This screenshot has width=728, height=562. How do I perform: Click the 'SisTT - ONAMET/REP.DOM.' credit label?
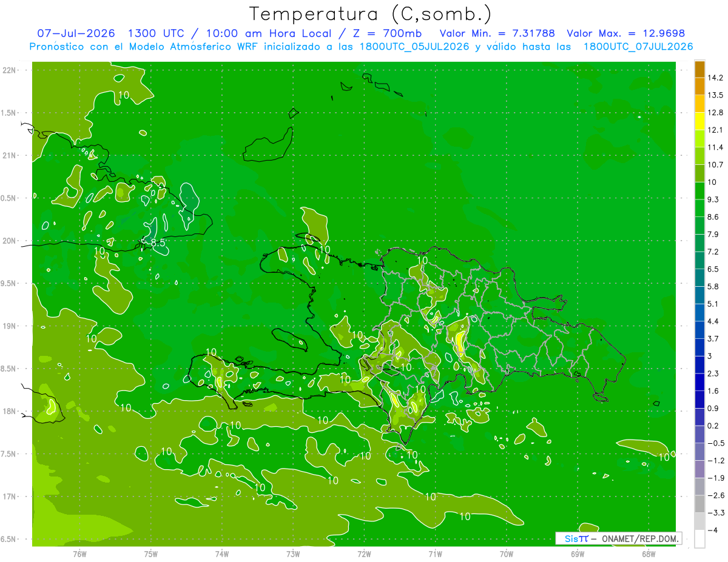pyautogui.click(x=619, y=538)
